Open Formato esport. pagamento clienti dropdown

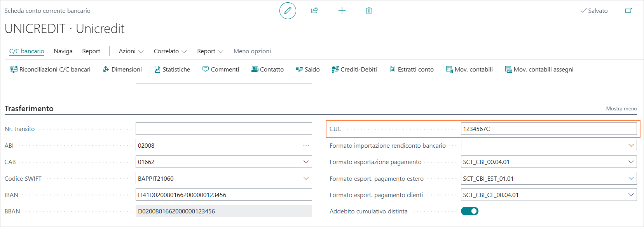[631, 195]
